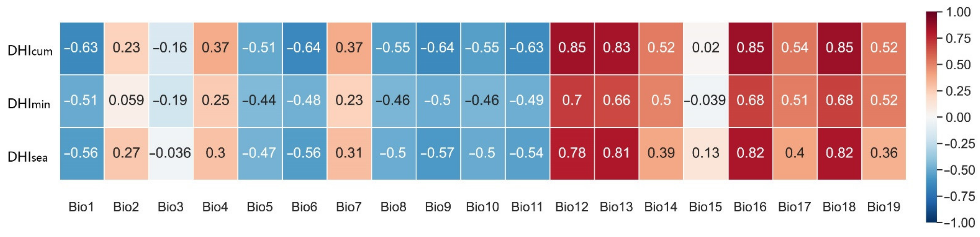Viewport: 980px width, 237px height.
Task: Click the 0.00 tick label on colorbar
Action: pyautogui.click(x=958, y=117)
